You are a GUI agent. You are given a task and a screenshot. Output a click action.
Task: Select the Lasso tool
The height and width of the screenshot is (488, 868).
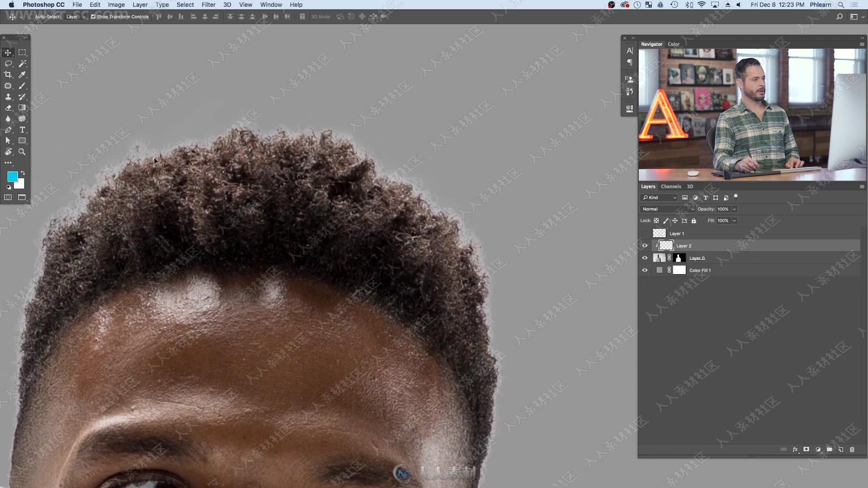8,63
